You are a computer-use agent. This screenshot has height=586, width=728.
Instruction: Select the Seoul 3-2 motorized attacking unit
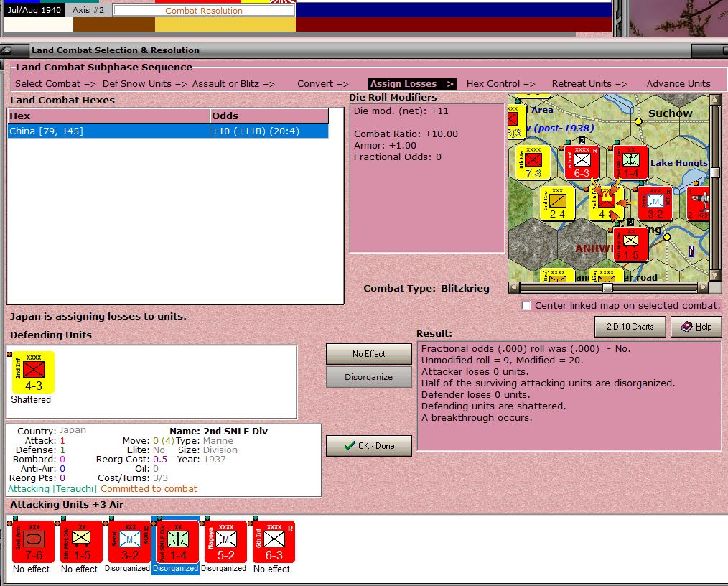click(129, 542)
